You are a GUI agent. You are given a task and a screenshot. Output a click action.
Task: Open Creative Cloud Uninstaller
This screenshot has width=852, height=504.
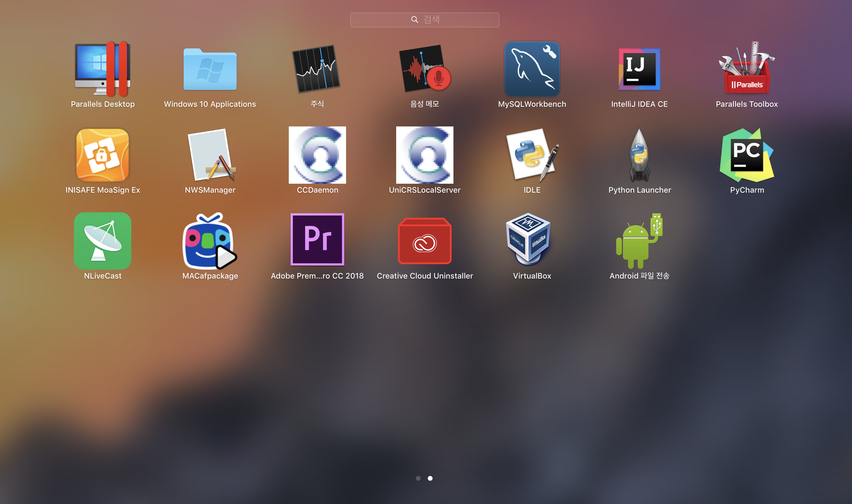pos(424,241)
